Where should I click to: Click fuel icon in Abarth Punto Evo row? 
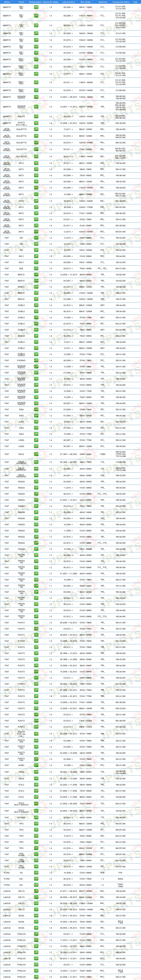click(36, 123)
